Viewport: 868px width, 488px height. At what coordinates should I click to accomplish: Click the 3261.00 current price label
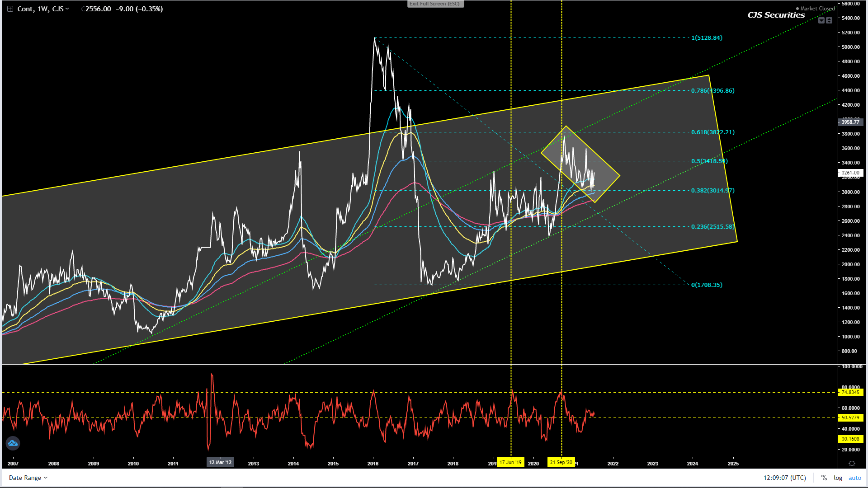point(850,173)
